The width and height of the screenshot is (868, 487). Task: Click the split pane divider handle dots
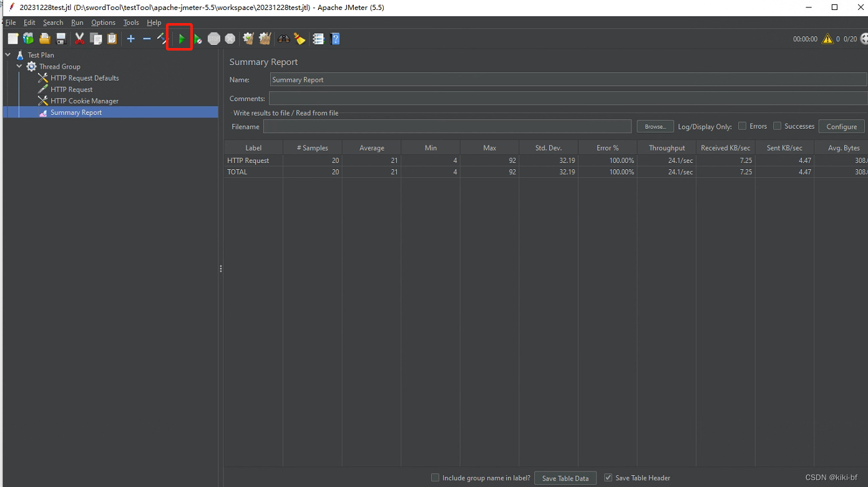221,268
